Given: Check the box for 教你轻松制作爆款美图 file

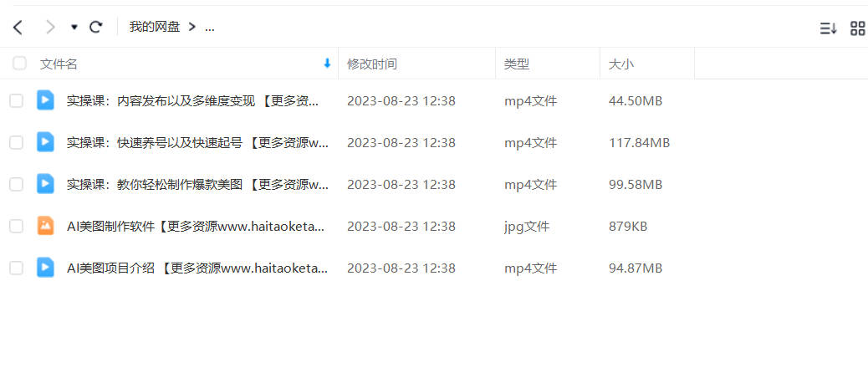Looking at the screenshot, I should [x=17, y=184].
